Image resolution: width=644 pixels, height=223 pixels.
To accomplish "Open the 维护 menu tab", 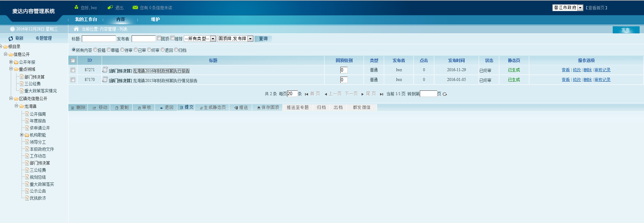I will coord(155,20).
